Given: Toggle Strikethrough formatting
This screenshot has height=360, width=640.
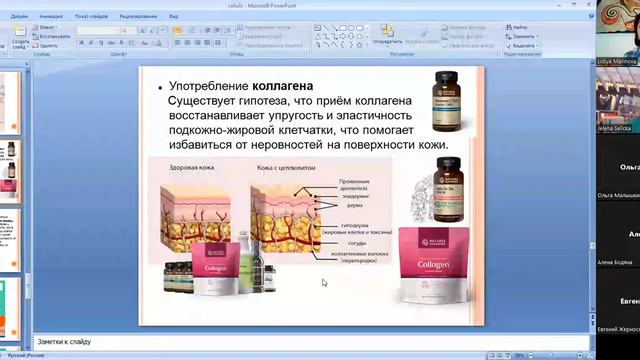Looking at the screenshot, I should (111, 43).
